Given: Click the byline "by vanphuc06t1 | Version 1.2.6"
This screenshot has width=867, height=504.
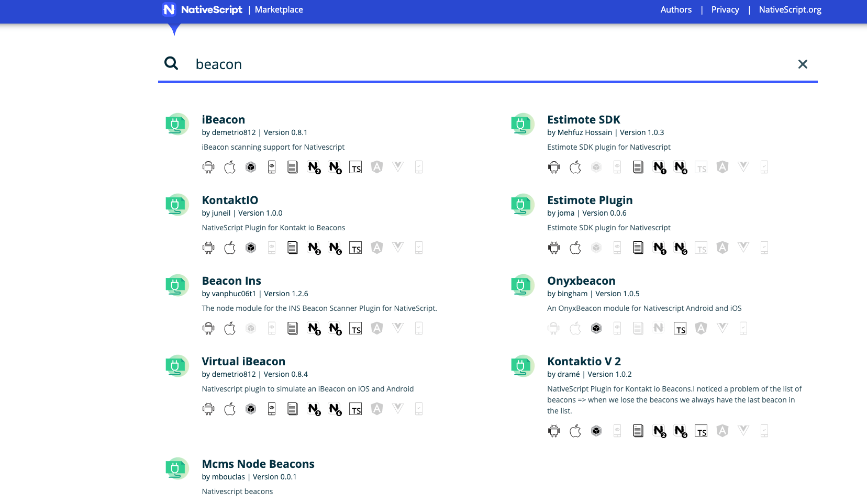Looking at the screenshot, I should 255,294.
